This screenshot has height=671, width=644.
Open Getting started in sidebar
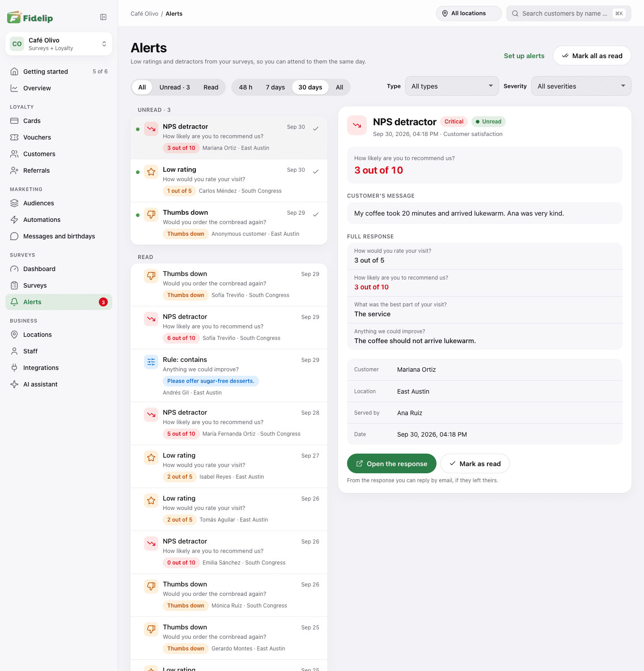tap(59, 72)
